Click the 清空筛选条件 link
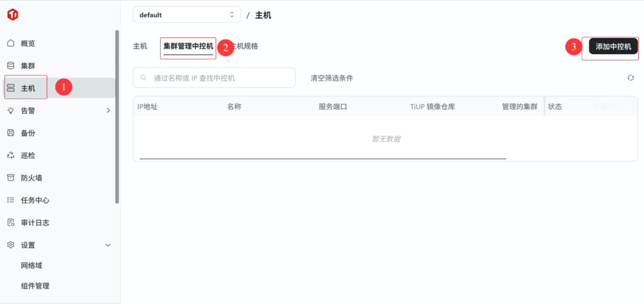The height and width of the screenshot is (304, 644). [x=331, y=78]
